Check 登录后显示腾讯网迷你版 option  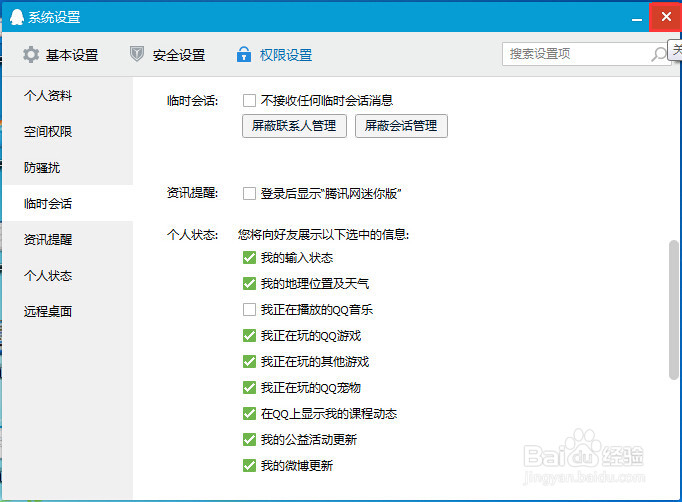pyautogui.click(x=249, y=194)
